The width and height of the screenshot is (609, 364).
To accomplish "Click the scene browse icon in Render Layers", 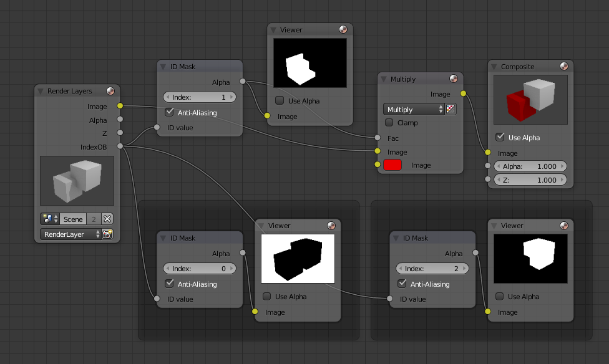I will pos(50,219).
